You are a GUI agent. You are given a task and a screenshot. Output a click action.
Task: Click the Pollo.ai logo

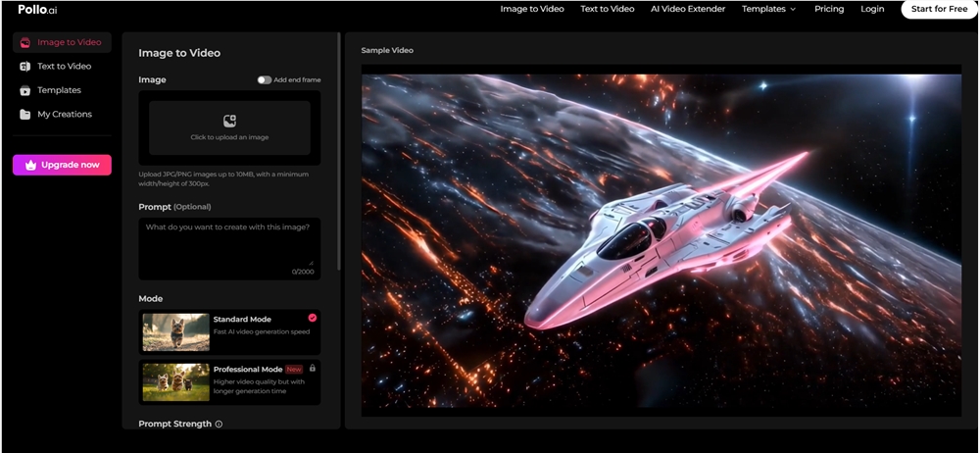[x=38, y=9]
